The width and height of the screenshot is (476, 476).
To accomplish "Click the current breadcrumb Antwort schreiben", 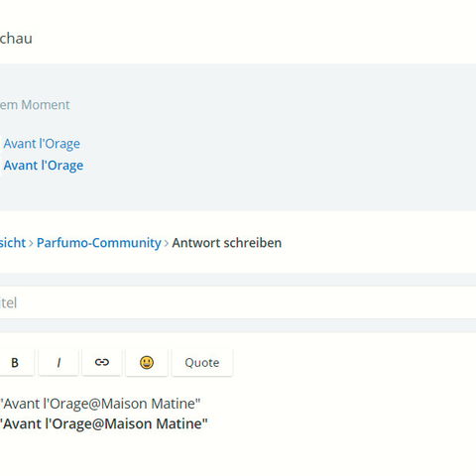I will pyautogui.click(x=227, y=243).
